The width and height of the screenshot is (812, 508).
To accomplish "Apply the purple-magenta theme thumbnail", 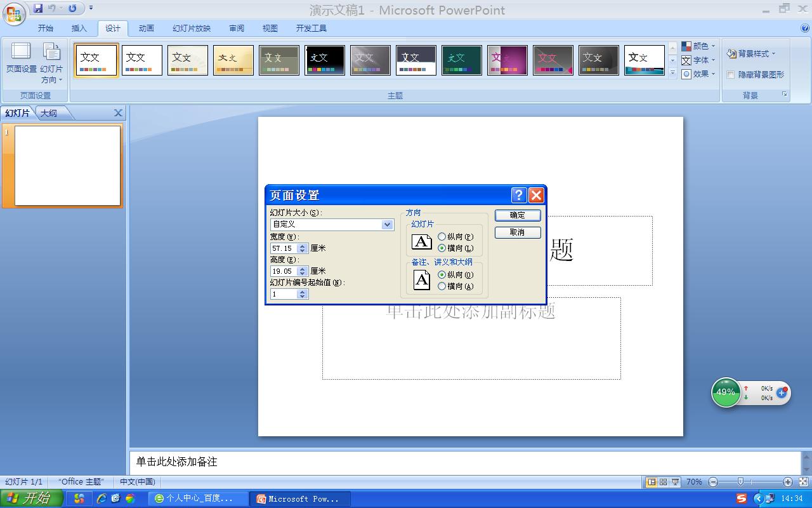I will coord(507,60).
